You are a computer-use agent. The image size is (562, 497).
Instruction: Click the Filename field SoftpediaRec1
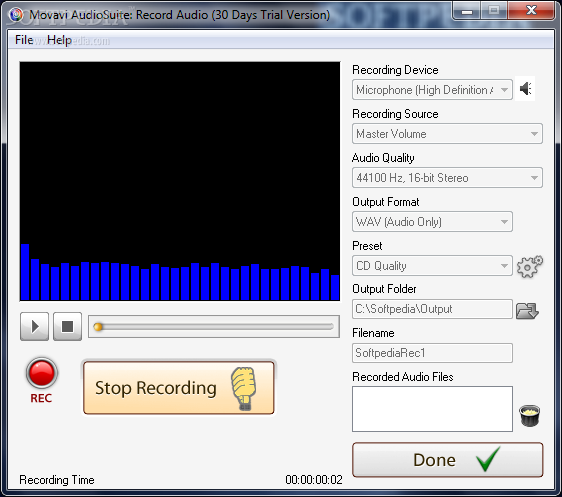(432, 353)
